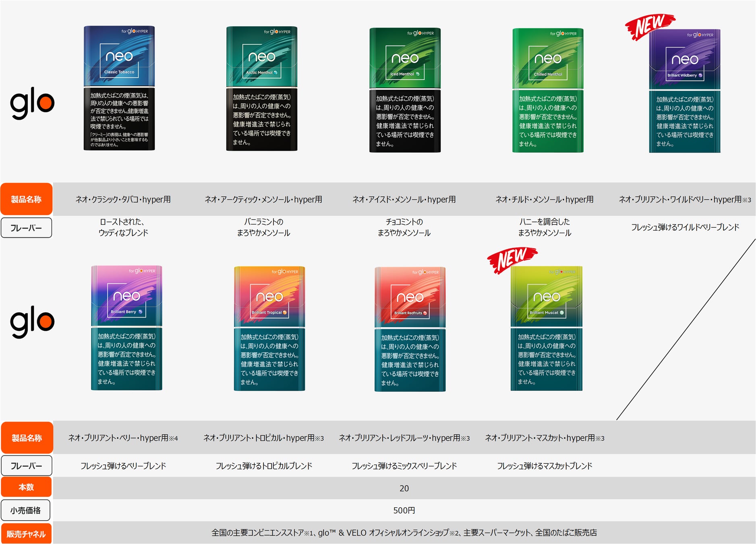Click flavor text ローストされた、ウッディなブレンド

[x=123, y=227]
